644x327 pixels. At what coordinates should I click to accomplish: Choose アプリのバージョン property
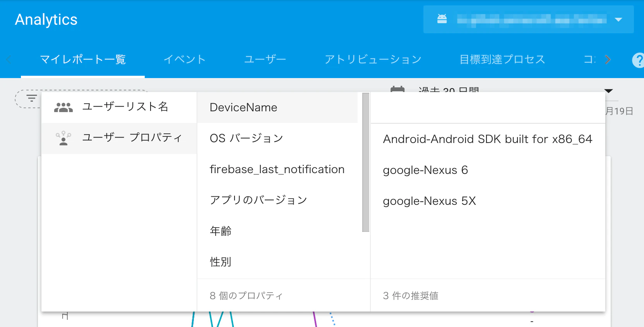(277, 200)
